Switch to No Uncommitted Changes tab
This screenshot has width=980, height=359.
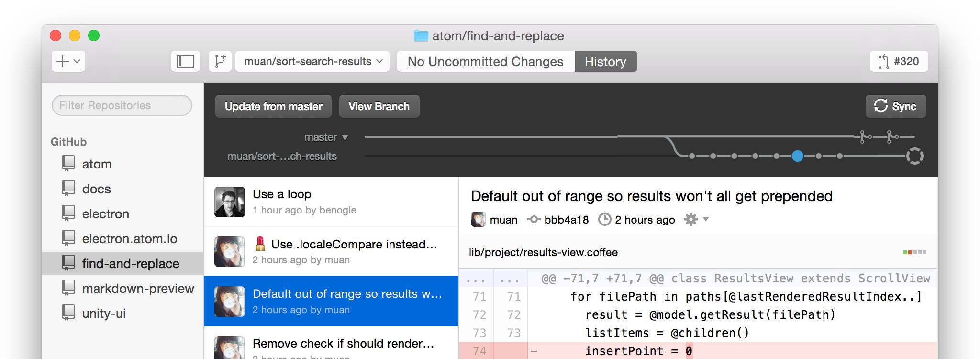tap(485, 62)
